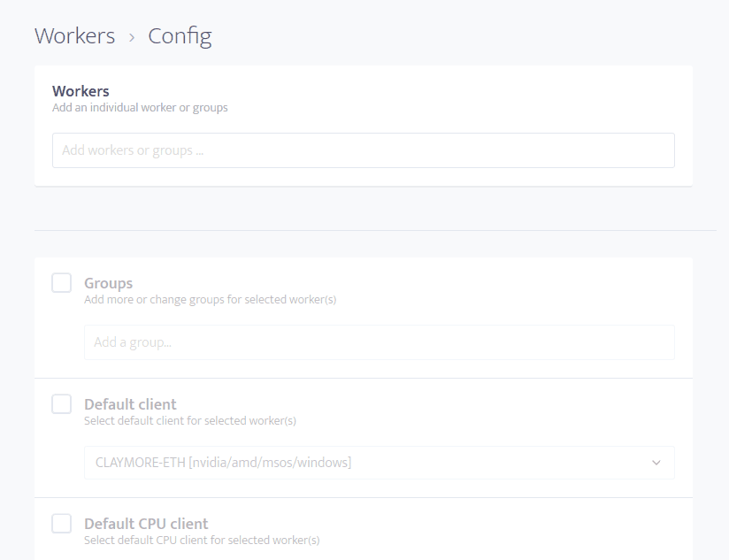
Task: Click the Default client label
Action: 130,404
